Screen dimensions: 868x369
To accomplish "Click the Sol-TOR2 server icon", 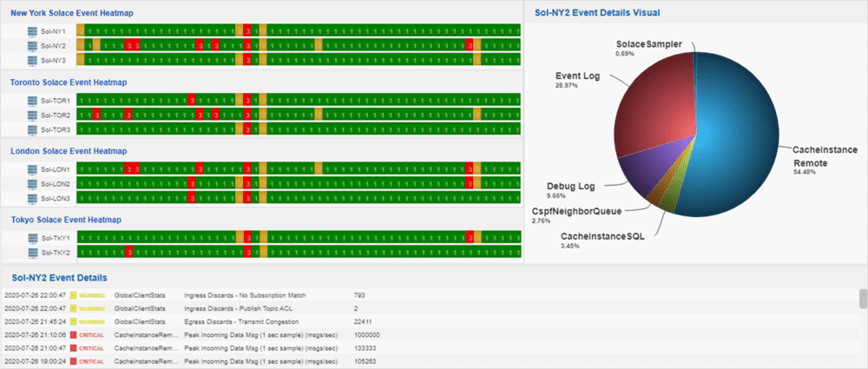I will (31, 115).
